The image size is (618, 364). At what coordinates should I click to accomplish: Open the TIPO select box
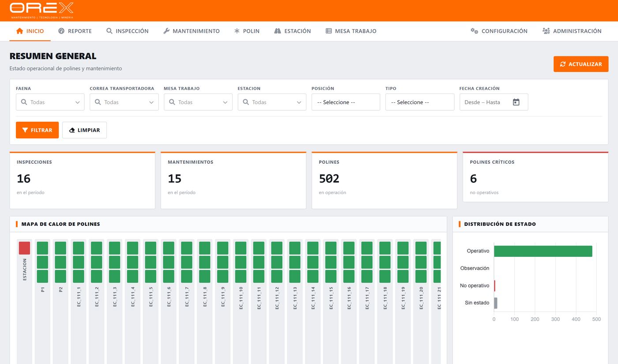point(420,102)
